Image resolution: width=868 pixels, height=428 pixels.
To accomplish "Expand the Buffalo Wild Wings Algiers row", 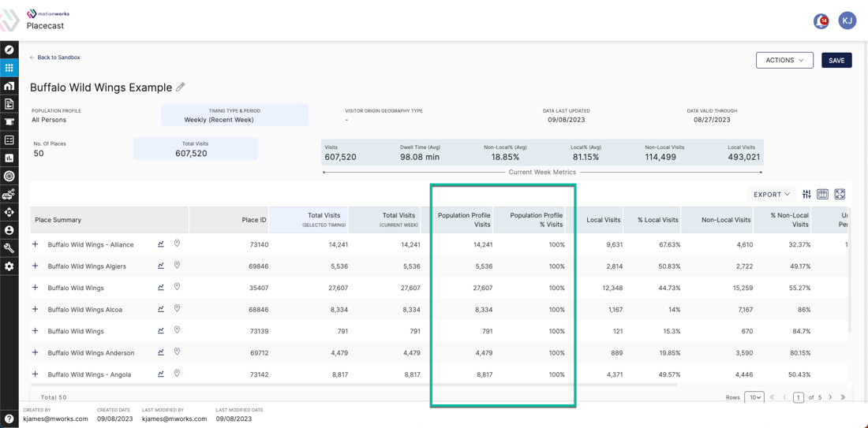I will [x=36, y=266].
